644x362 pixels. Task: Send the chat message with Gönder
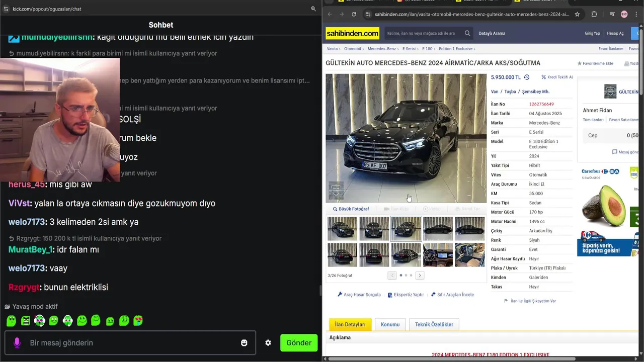point(299,343)
